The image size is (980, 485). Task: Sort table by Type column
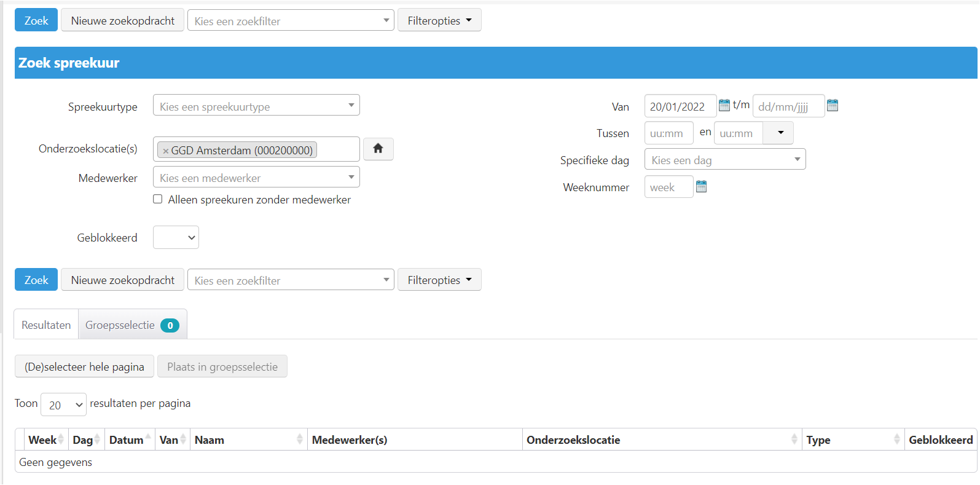852,440
